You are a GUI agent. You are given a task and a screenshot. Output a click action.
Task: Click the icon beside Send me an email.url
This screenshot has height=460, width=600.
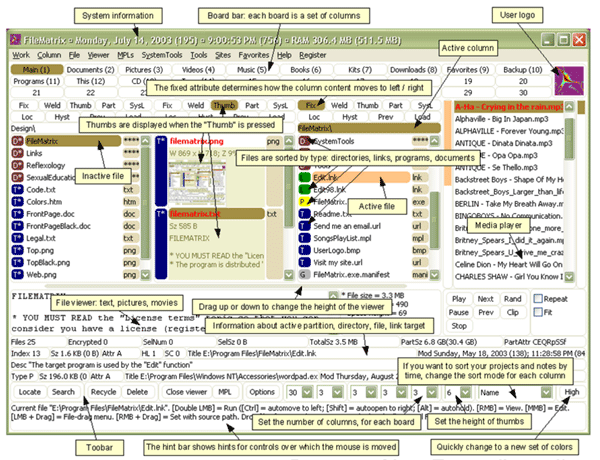(x=304, y=226)
